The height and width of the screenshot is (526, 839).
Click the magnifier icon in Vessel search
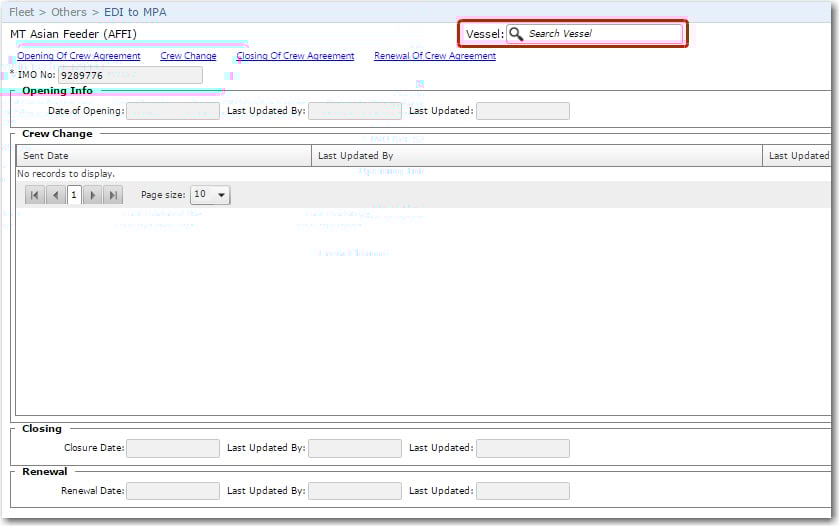516,34
